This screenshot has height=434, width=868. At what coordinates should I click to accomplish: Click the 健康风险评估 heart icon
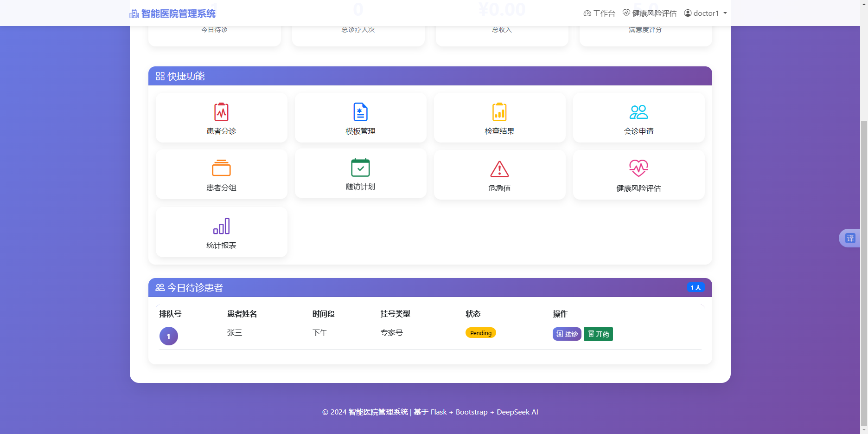tap(638, 168)
